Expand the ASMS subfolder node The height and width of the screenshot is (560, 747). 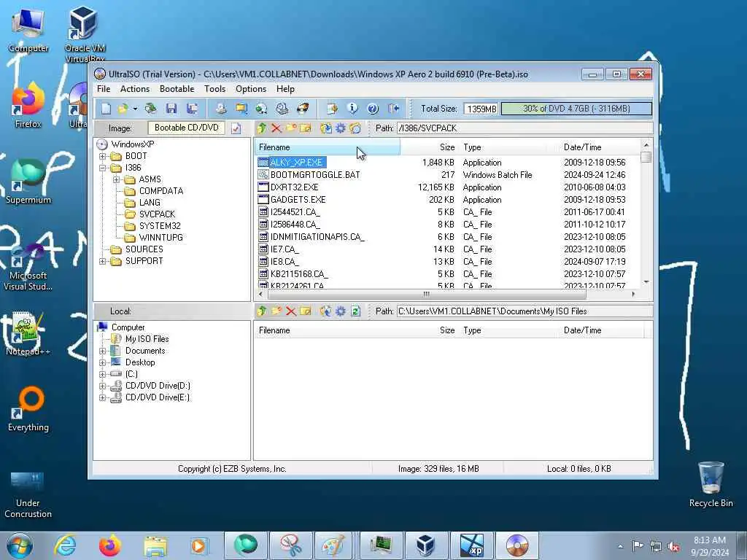pos(116,179)
